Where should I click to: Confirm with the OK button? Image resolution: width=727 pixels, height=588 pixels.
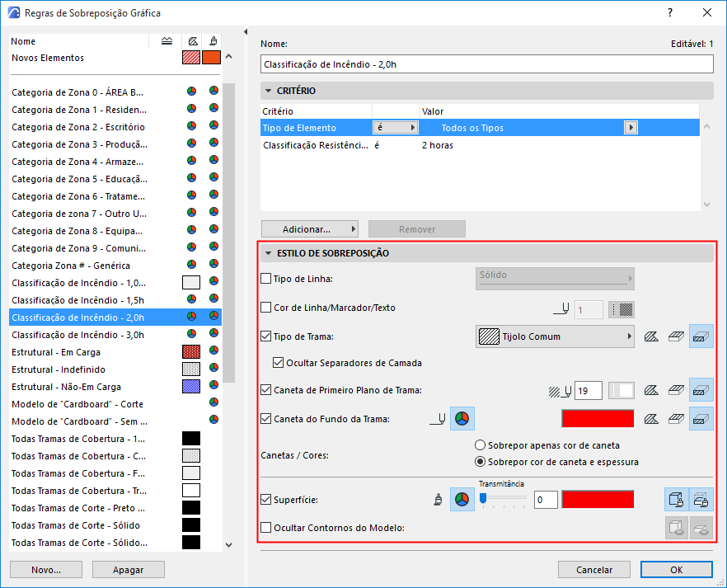(x=677, y=570)
